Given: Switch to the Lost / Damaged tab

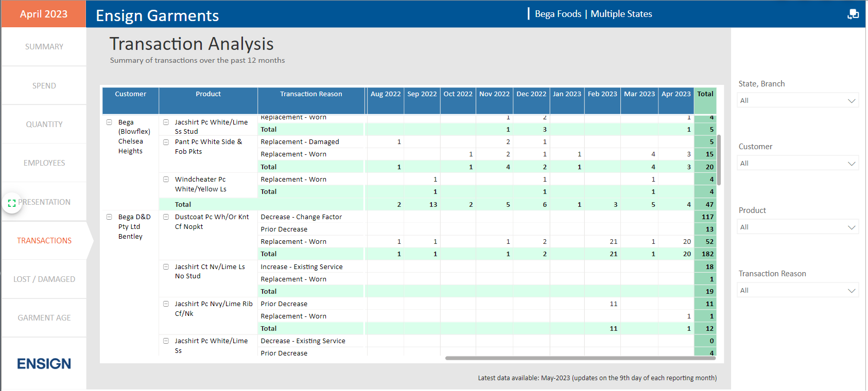Looking at the screenshot, I should point(44,279).
